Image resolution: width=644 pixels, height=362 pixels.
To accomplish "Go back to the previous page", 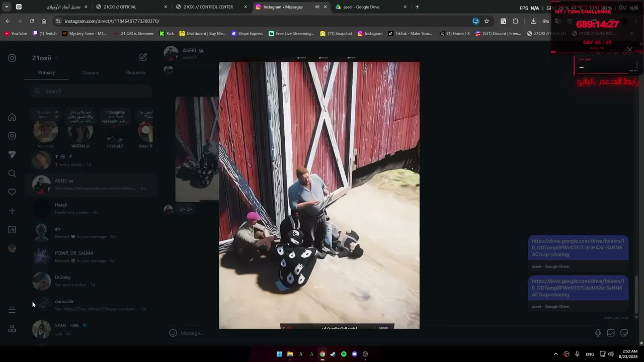I will tap(8, 21).
